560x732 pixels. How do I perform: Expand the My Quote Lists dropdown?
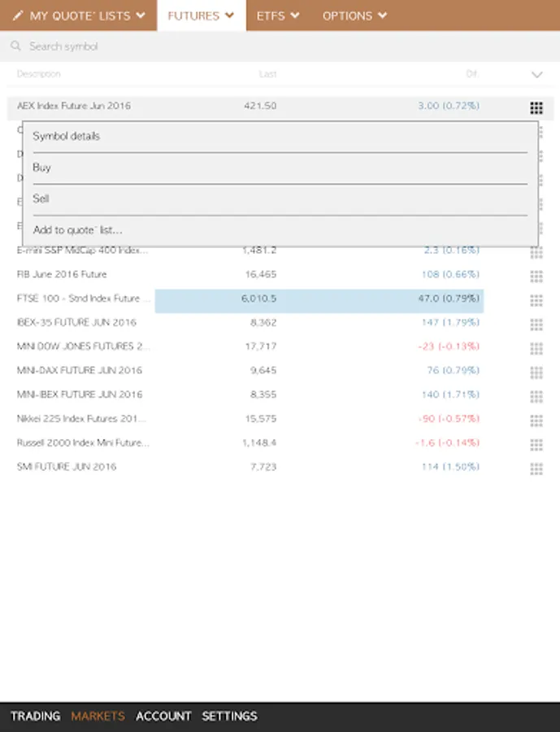point(88,15)
